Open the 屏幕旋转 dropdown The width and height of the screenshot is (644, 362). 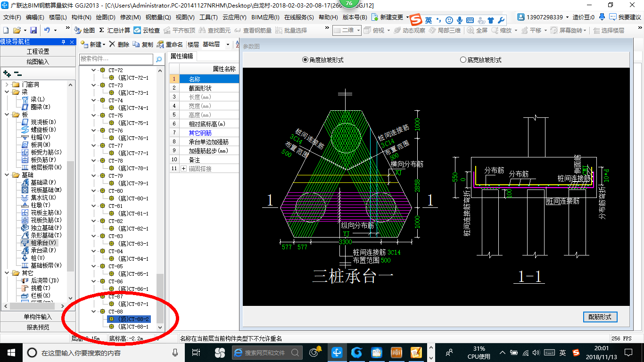click(x=585, y=30)
